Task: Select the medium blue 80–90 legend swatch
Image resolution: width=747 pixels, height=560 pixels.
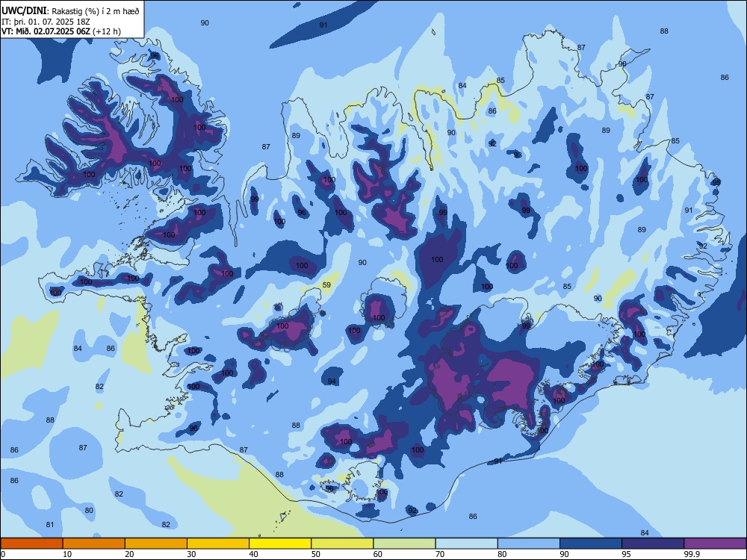Action: pos(529,544)
